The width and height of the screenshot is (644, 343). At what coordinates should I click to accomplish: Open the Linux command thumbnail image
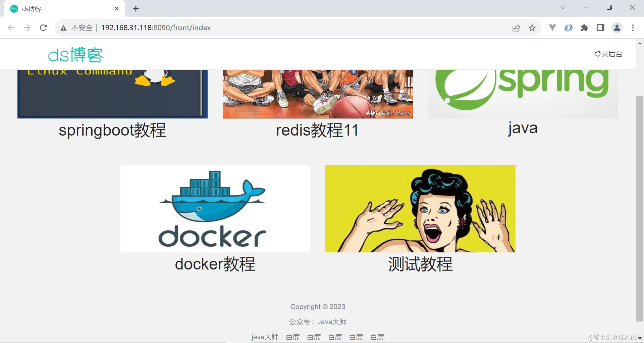pyautogui.click(x=112, y=94)
